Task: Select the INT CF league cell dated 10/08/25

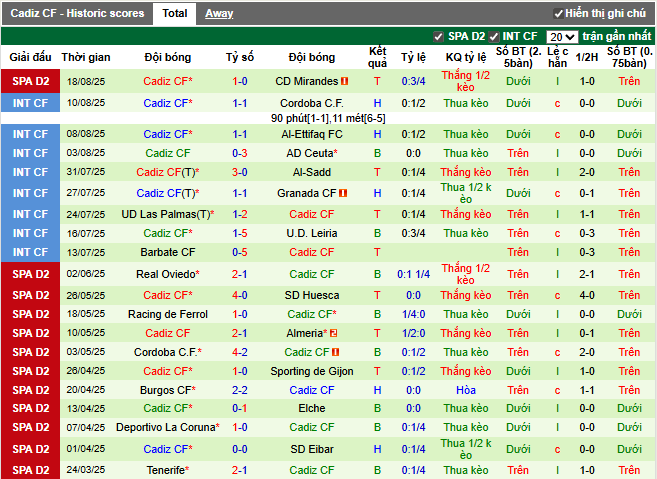Action: (31, 103)
